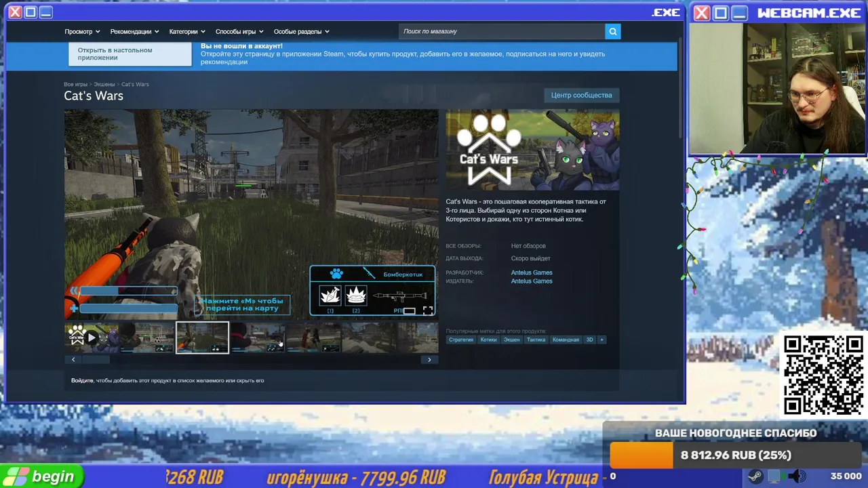Click the webcam feed in WEBCAM.EXE window
The height and width of the screenshot is (488, 868).
click(x=778, y=89)
